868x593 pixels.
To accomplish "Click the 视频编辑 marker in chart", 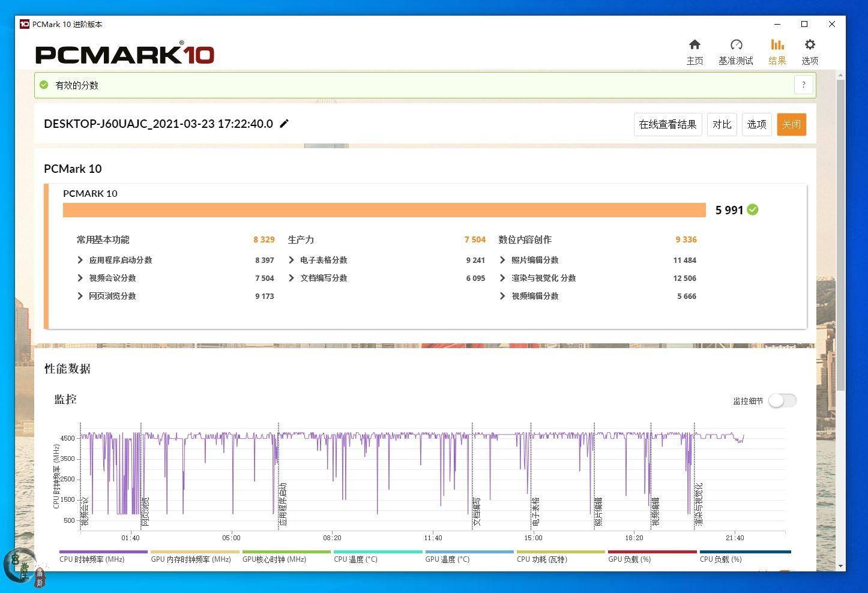I will pyautogui.click(x=656, y=512).
